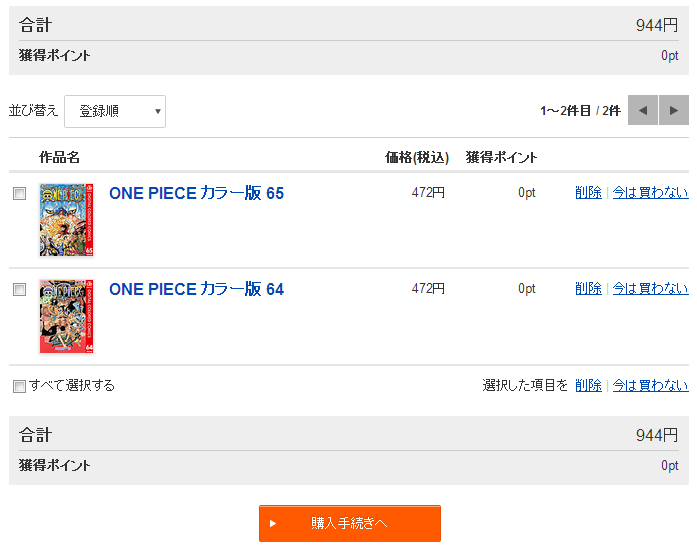Open ONE PIECE カラー版 65 cover thumbnail
Screen dimensions: 697x550
tap(67, 220)
